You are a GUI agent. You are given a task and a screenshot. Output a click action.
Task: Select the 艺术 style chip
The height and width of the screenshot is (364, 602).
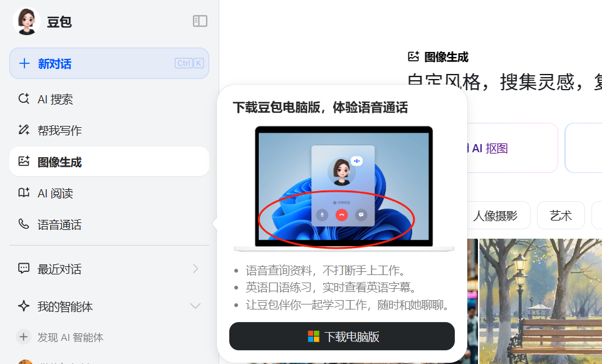click(561, 216)
